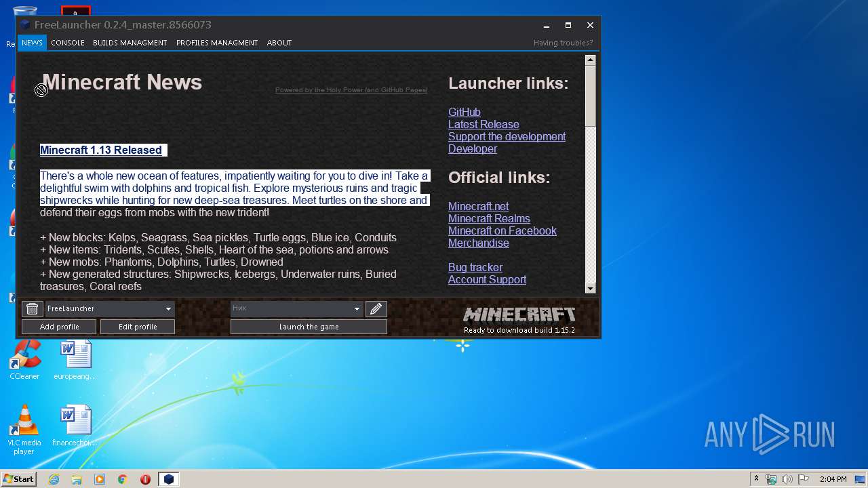Open the Developer link

(x=473, y=149)
